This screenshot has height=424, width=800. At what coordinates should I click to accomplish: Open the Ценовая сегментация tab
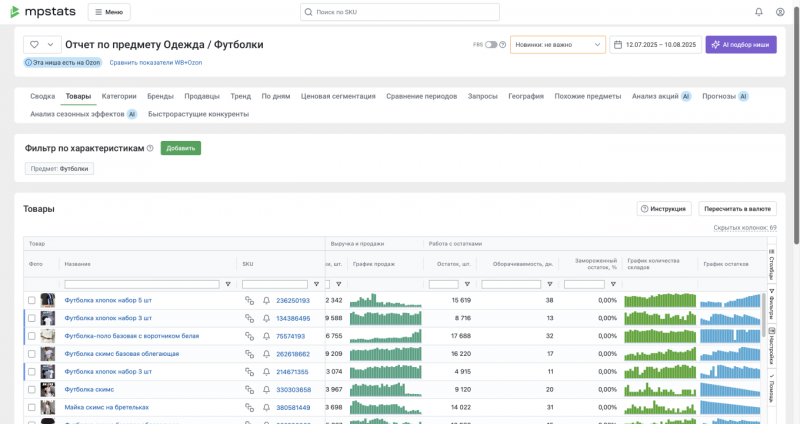pos(339,96)
